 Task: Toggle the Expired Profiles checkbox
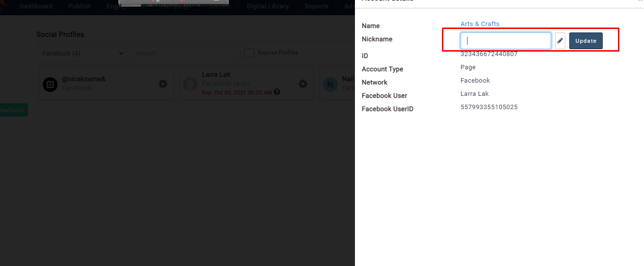tap(249, 53)
